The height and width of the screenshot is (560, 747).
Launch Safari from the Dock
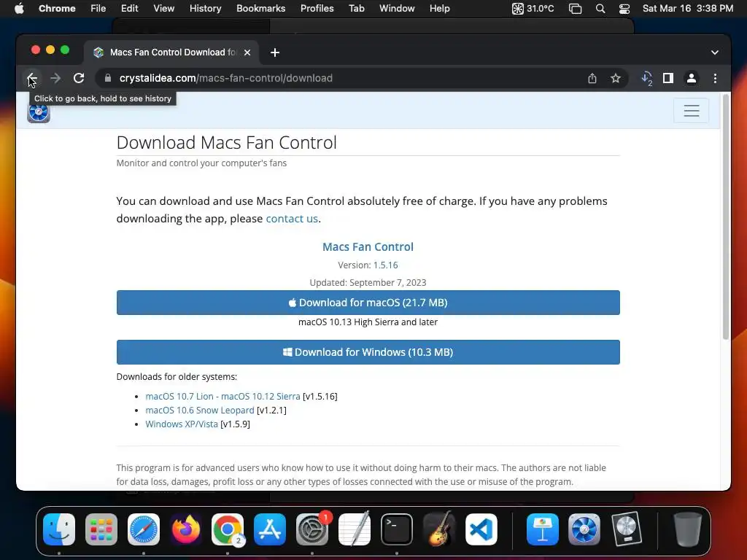coord(144,529)
